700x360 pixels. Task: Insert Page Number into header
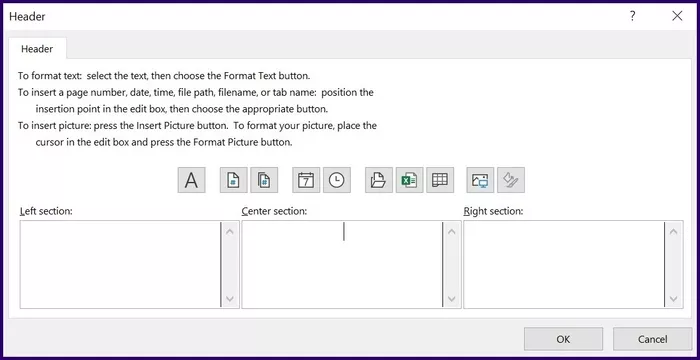pyautogui.click(x=233, y=180)
